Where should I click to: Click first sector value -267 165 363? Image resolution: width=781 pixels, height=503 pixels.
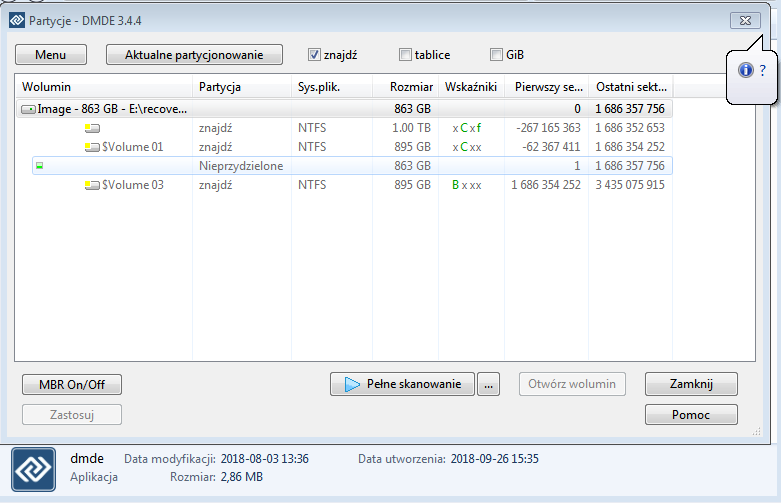pyautogui.click(x=548, y=128)
